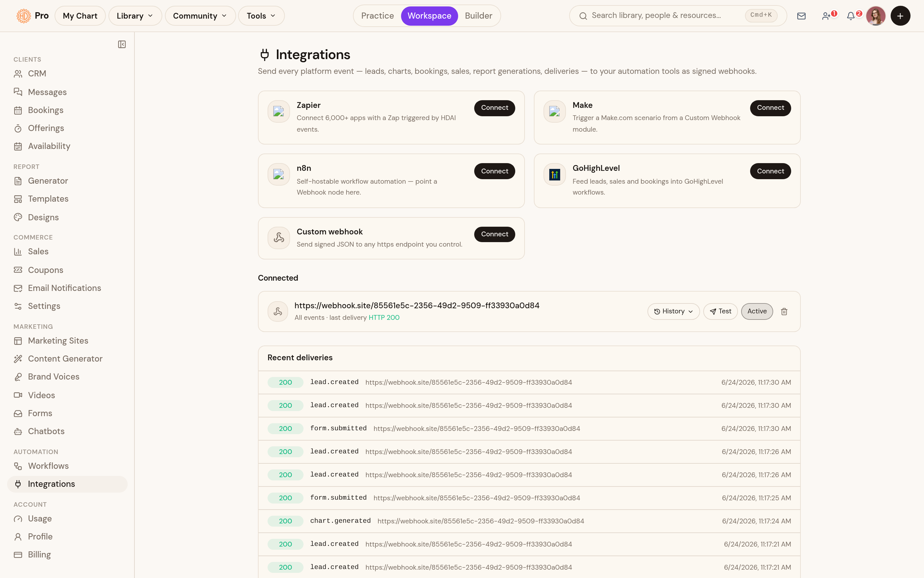The height and width of the screenshot is (578, 924).
Task: Send a Test webhook delivery
Action: (x=720, y=311)
